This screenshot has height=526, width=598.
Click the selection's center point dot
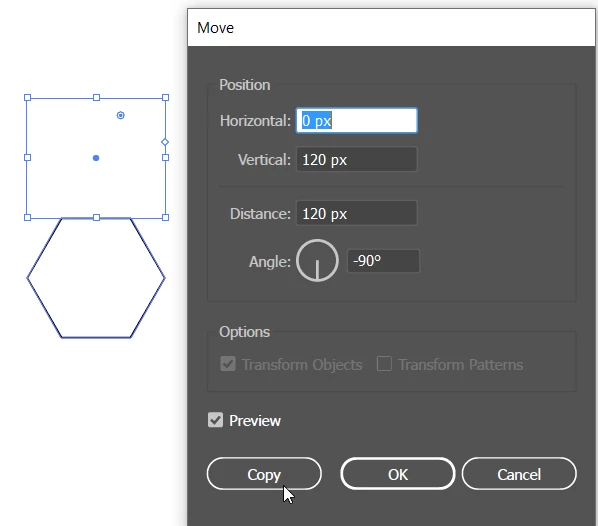point(96,158)
